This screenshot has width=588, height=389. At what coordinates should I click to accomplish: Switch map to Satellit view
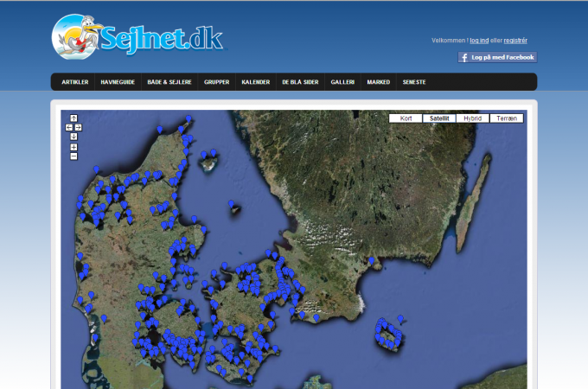[439, 118]
